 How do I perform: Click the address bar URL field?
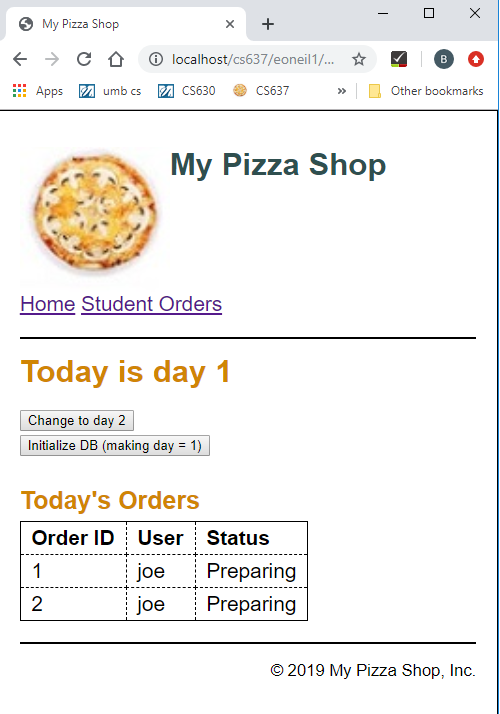(253, 59)
